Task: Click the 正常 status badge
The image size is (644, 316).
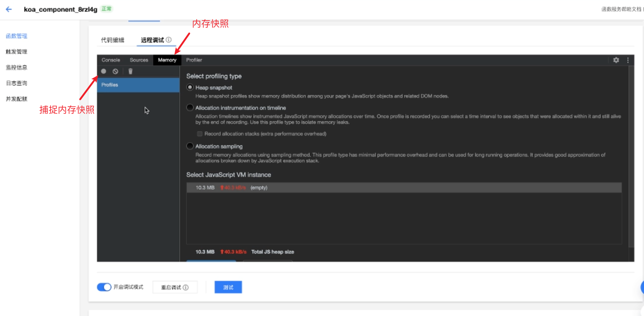Action: click(x=107, y=9)
